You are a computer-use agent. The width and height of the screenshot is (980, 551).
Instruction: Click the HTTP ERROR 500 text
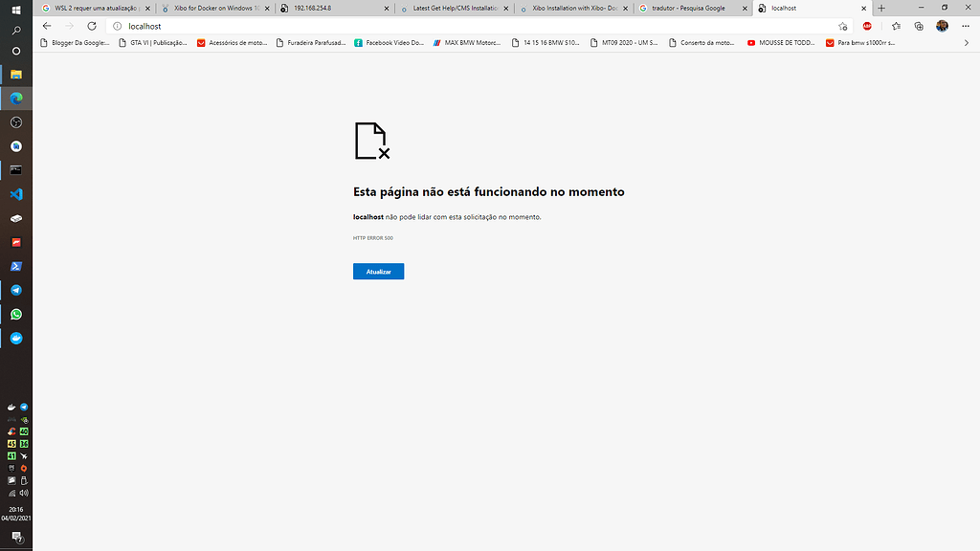pyautogui.click(x=372, y=238)
